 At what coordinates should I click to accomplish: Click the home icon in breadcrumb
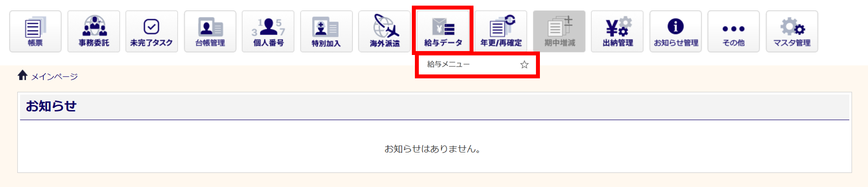point(23,75)
